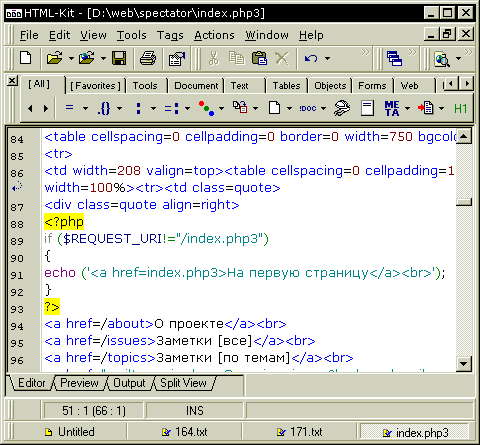This screenshot has width=480, height=445.
Task: Click the page title window icon
Action: coord(367,108)
